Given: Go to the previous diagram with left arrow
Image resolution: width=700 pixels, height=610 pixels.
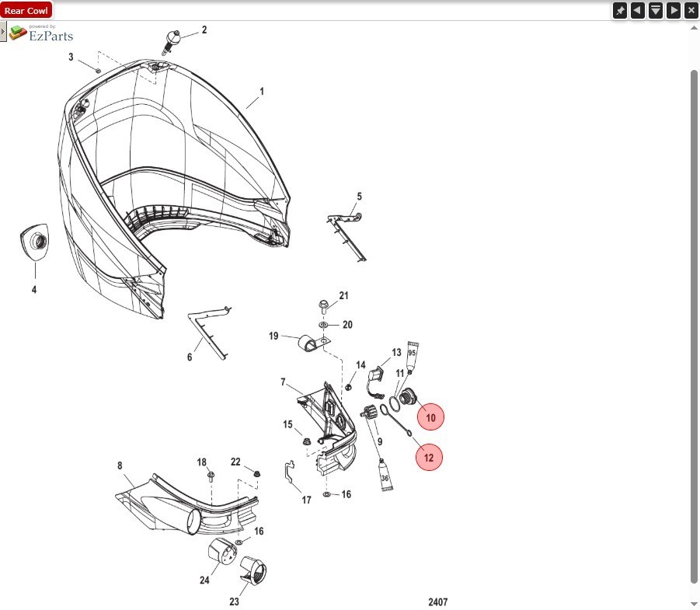Looking at the screenshot, I should point(637,10).
